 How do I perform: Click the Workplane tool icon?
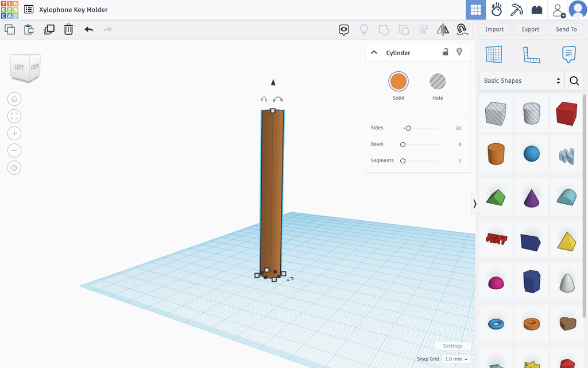click(494, 55)
